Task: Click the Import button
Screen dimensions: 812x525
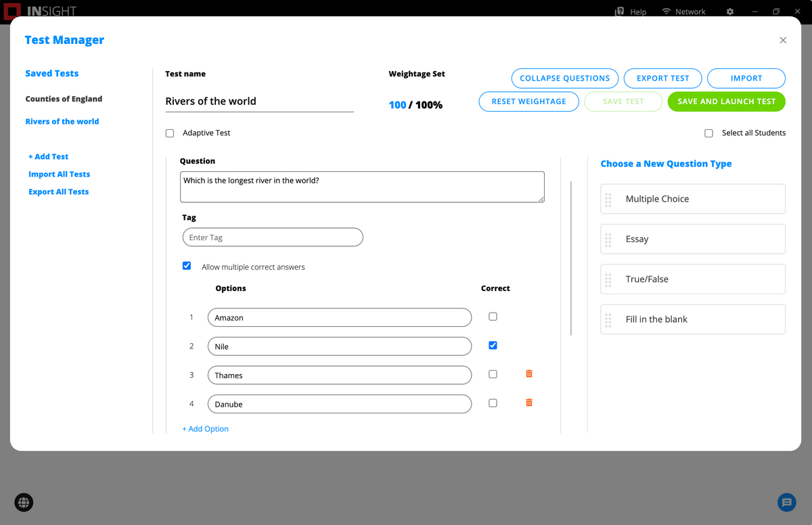Action: click(746, 78)
